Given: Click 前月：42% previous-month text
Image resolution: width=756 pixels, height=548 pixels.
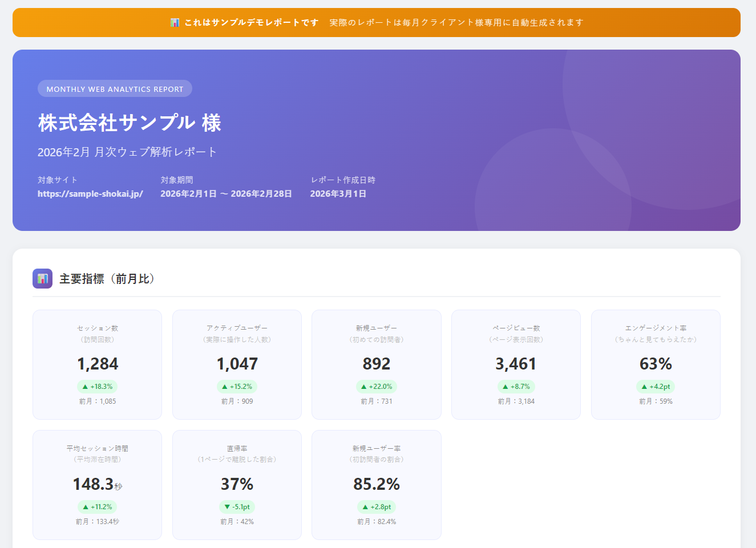Looking at the screenshot, I should coord(237,522).
